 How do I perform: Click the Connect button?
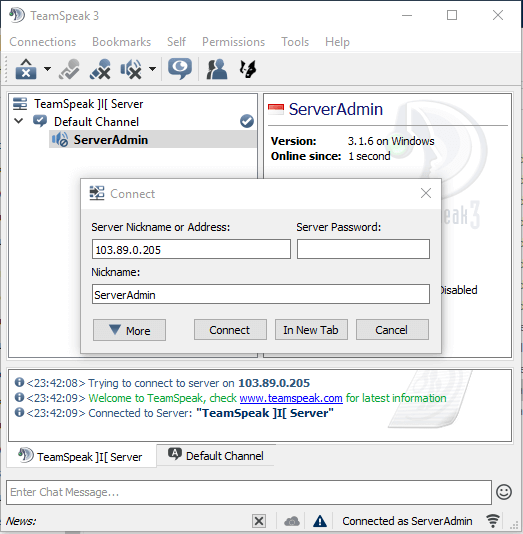point(230,330)
